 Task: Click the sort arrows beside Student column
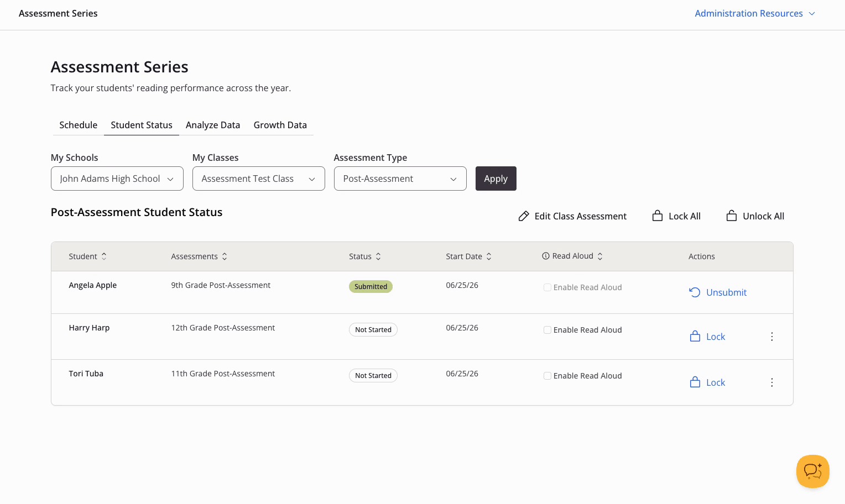click(104, 256)
